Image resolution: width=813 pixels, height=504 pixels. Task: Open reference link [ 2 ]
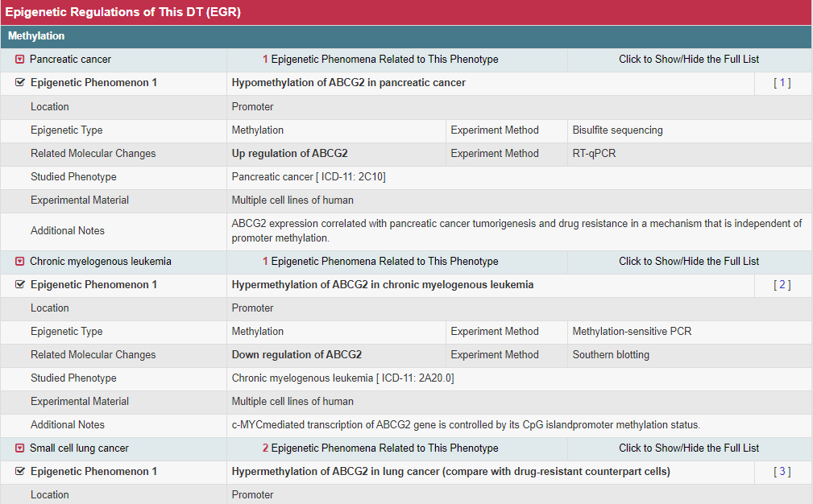coord(782,285)
